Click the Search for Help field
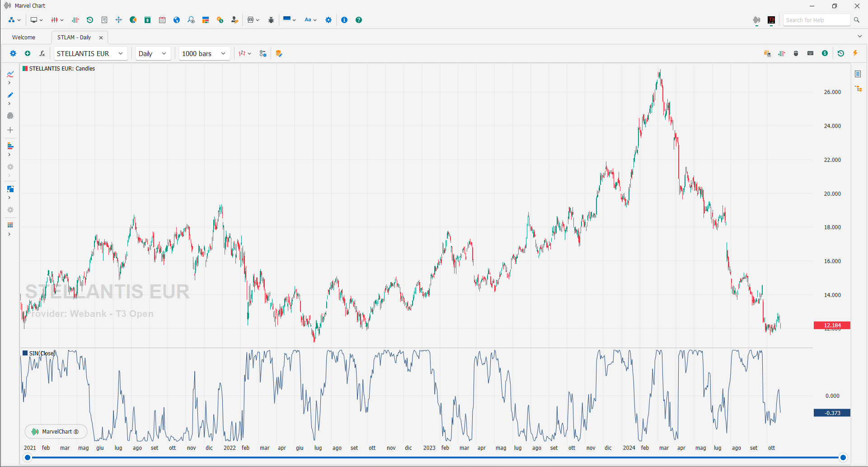The image size is (868, 467). pos(817,20)
